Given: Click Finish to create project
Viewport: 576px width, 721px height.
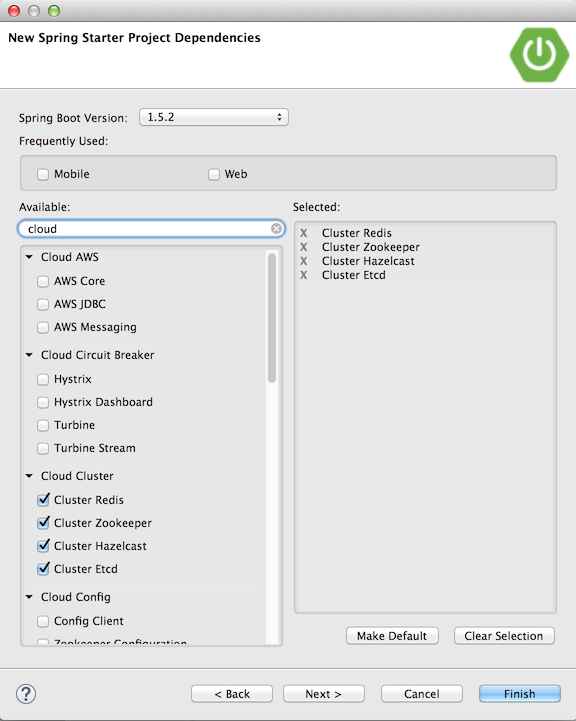Looking at the screenshot, I should click(519, 694).
